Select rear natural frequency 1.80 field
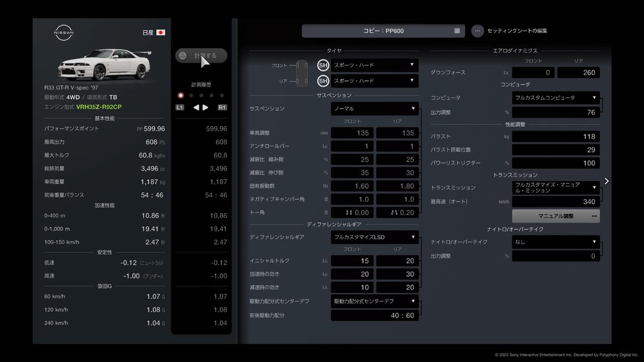The width and height of the screenshot is (644, 362). 397,186
